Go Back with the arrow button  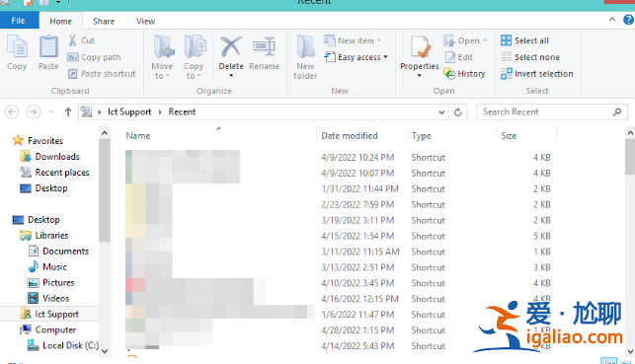point(12,111)
